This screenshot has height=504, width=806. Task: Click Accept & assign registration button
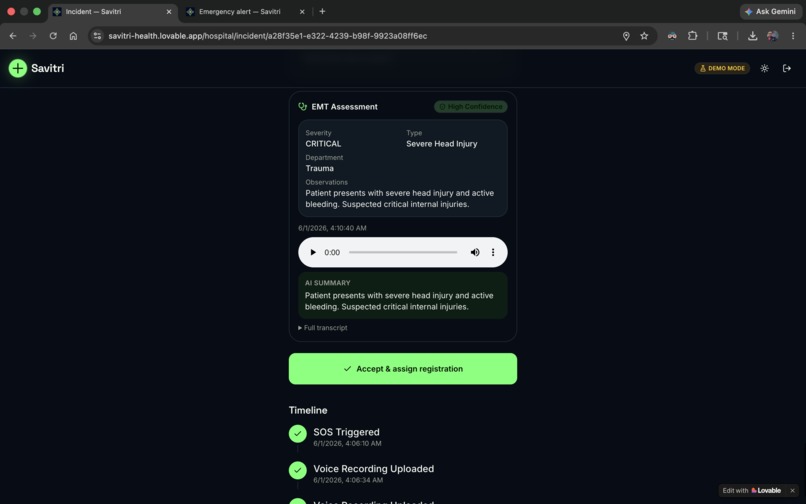coord(402,368)
